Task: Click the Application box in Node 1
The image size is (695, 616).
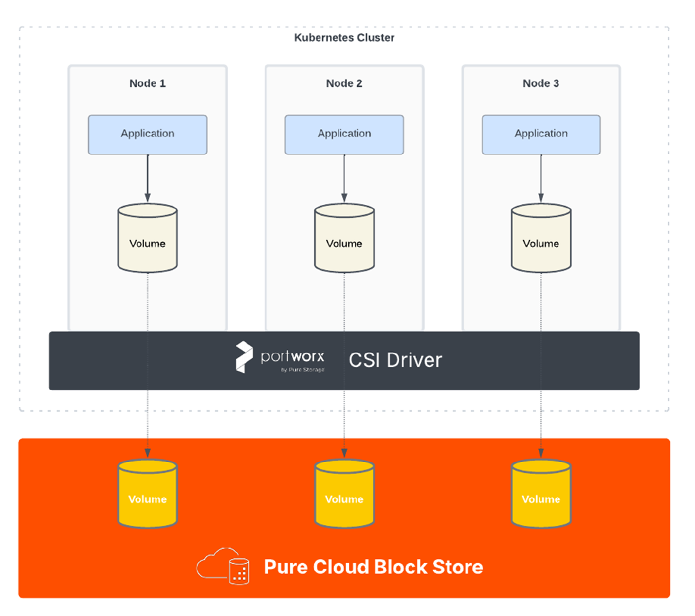Action: click(147, 134)
